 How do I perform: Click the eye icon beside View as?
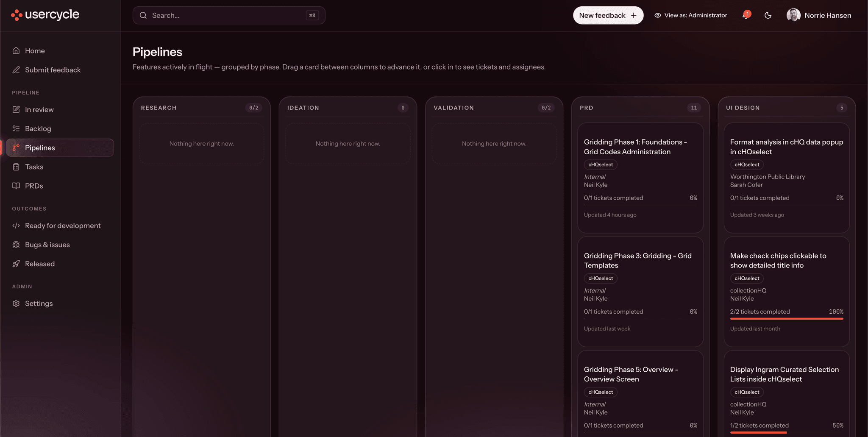658,16
